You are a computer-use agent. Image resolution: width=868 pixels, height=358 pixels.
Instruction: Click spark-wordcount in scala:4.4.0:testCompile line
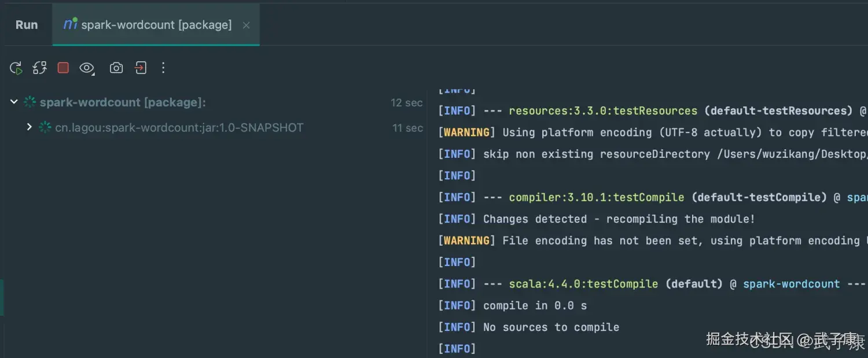pyautogui.click(x=792, y=284)
